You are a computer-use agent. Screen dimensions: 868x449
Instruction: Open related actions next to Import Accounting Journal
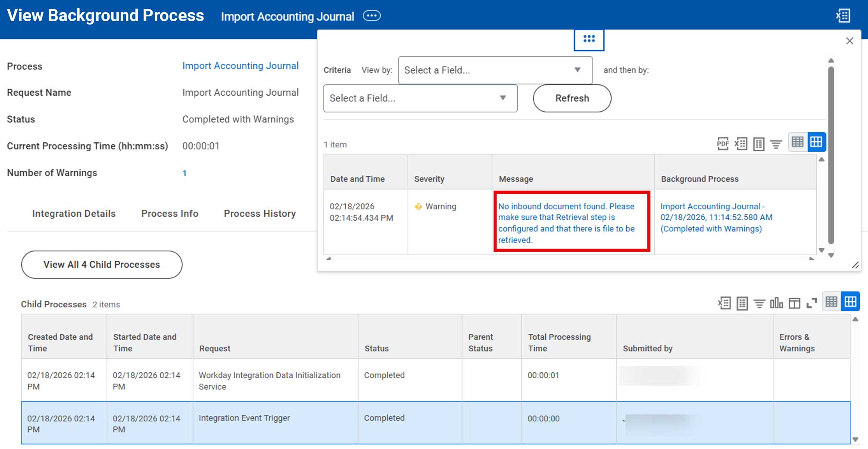[x=372, y=16]
